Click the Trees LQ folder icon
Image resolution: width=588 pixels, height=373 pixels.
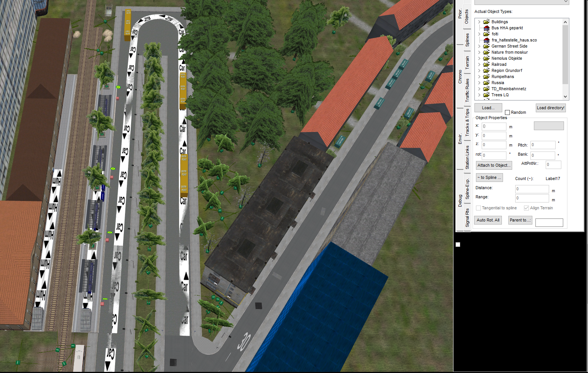[x=486, y=95]
